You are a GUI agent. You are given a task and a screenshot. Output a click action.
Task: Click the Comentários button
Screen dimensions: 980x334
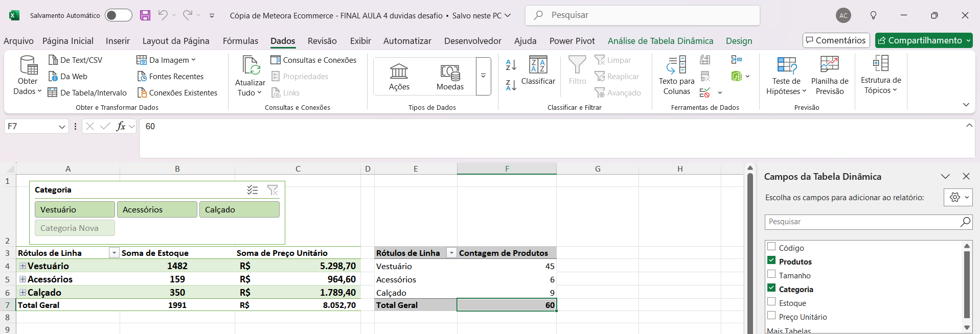click(836, 40)
